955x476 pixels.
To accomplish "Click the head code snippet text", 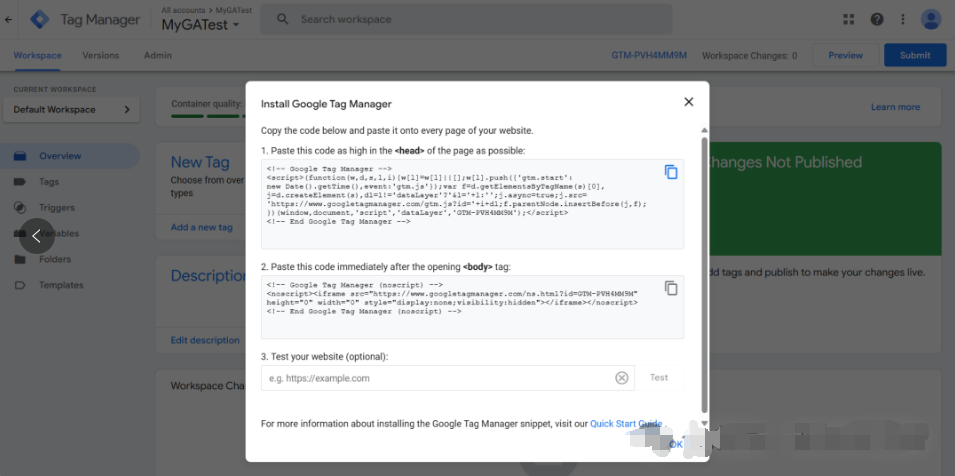I will (x=457, y=195).
